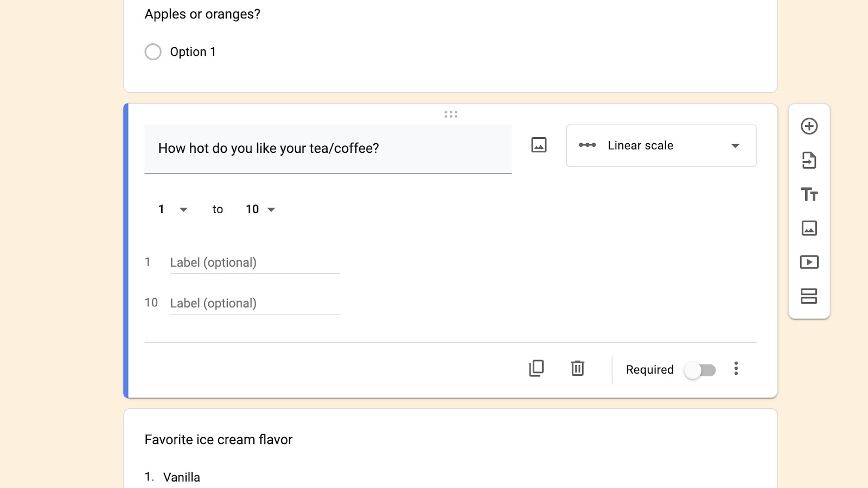868x488 pixels.
Task: Click the drag handle above the question
Action: pyautogui.click(x=451, y=114)
